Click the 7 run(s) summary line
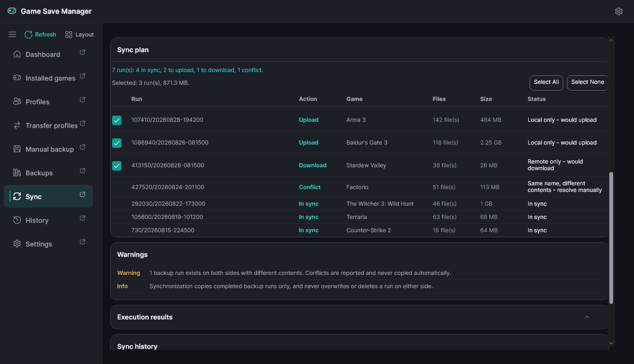634x364 pixels. (x=187, y=70)
